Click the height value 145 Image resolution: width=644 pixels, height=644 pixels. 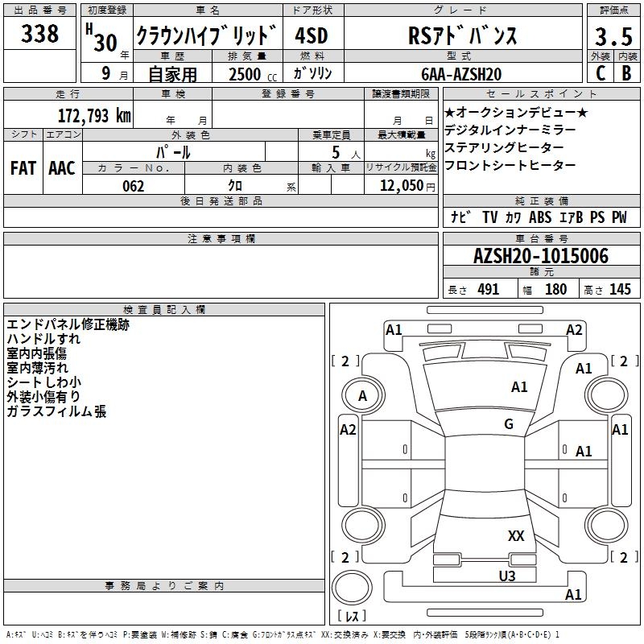click(x=620, y=289)
